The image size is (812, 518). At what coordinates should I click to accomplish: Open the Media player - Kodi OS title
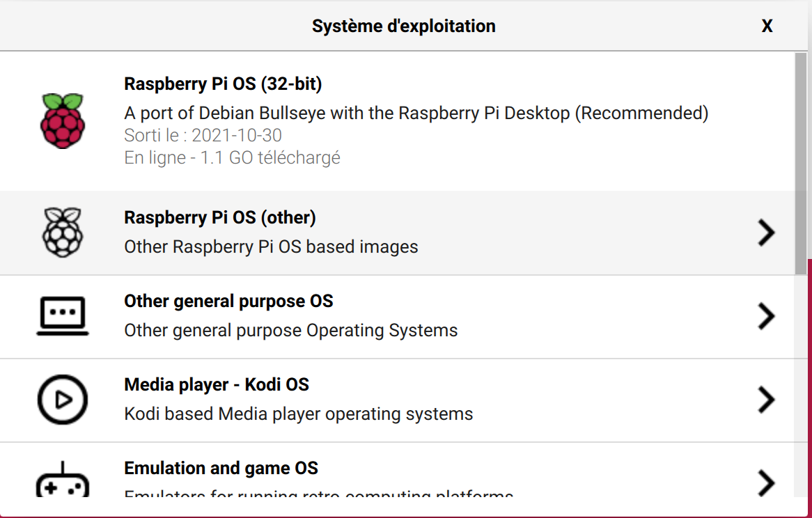click(x=217, y=384)
